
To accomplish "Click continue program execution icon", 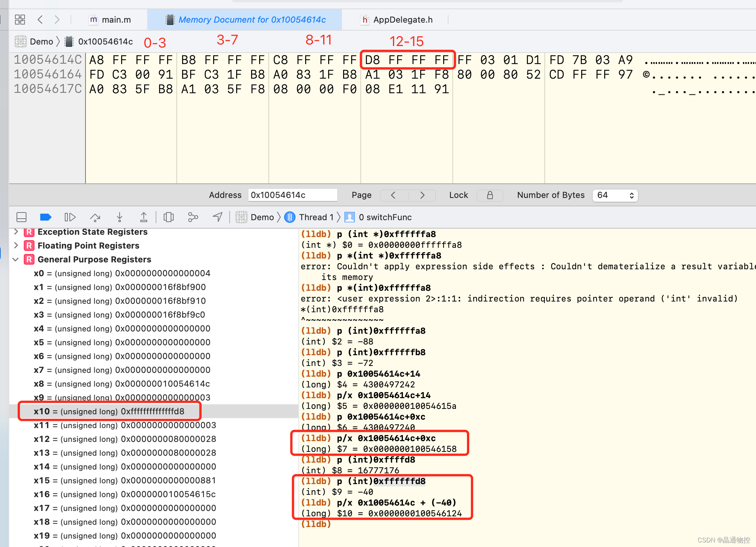I will (x=70, y=217).
